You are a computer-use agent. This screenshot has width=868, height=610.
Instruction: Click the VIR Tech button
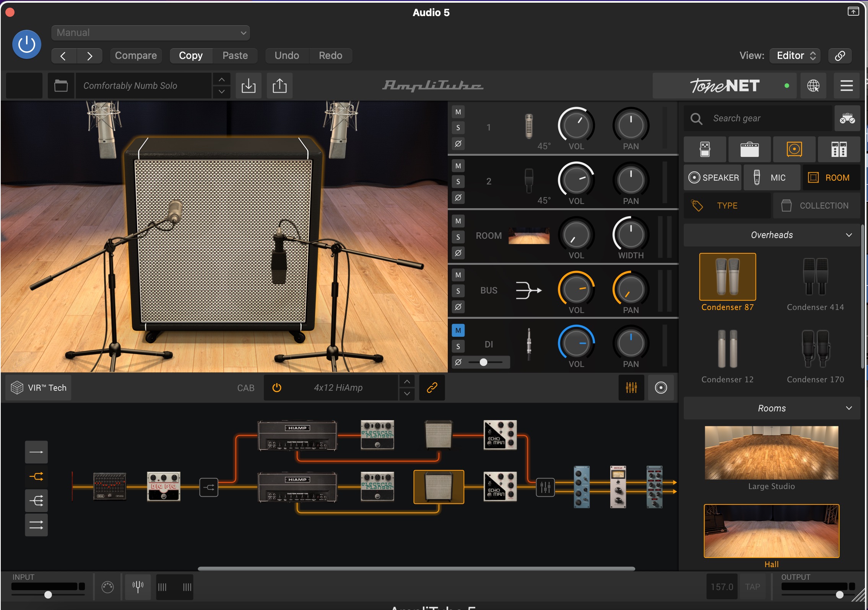click(x=39, y=388)
